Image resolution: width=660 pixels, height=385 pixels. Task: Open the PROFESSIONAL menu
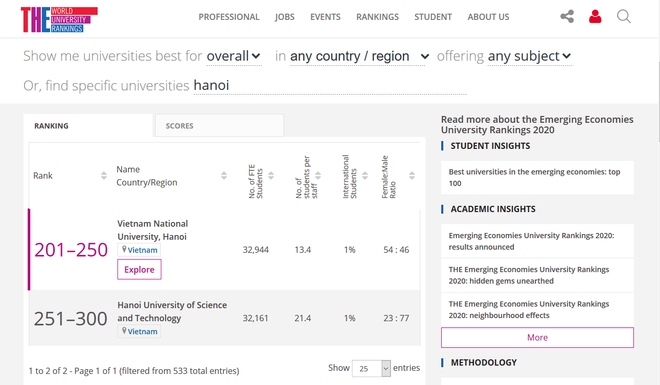pos(229,17)
